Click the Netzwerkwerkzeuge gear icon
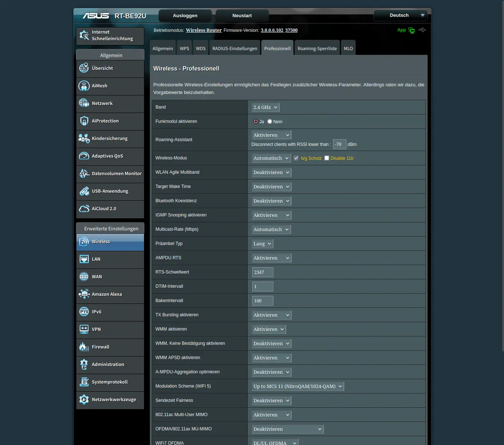Screen dimensions: 504x445 [84, 400]
